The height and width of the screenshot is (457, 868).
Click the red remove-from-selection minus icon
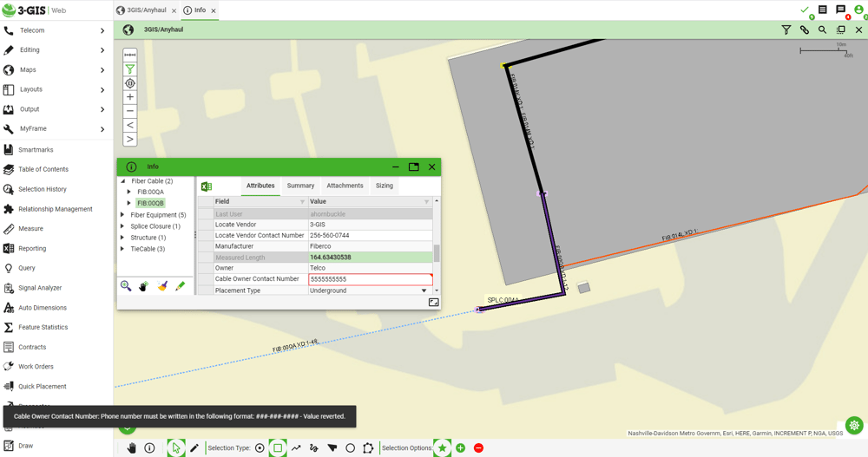coord(479,448)
